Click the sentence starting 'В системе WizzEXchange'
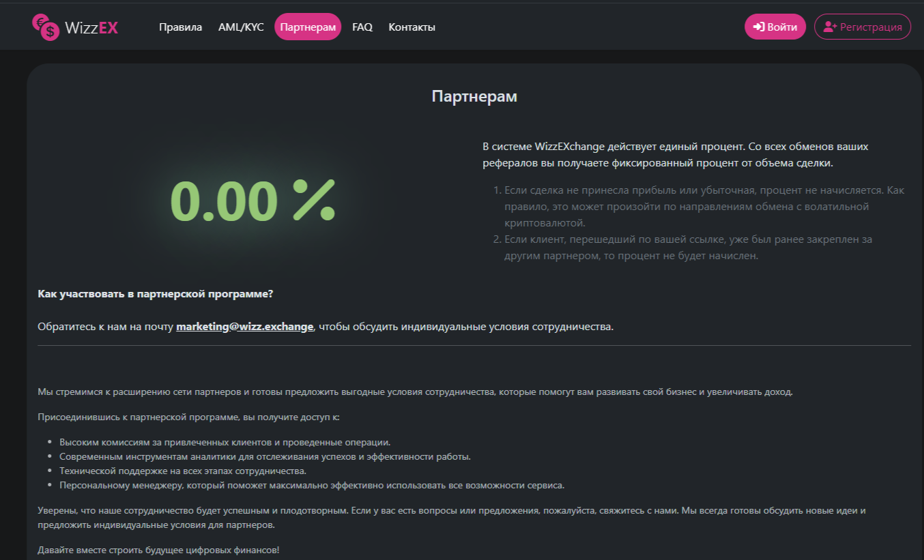Viewport: 924px width, 560px height. pos(676,156)
